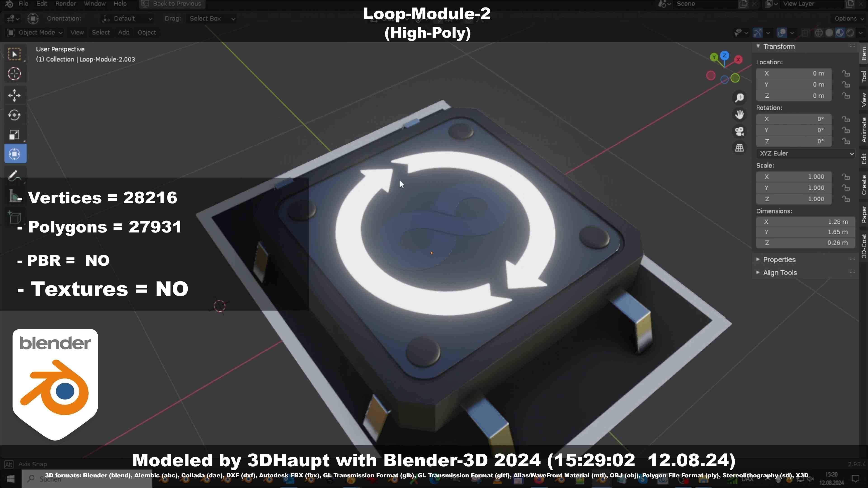Switch to the Animate sidebar tab

coord(864,130)
